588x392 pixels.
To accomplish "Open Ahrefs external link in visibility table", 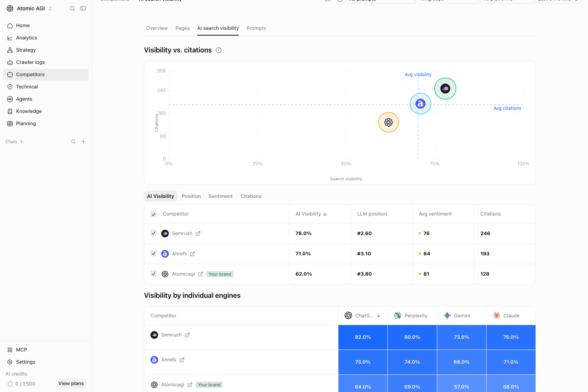I will point(193,254).
